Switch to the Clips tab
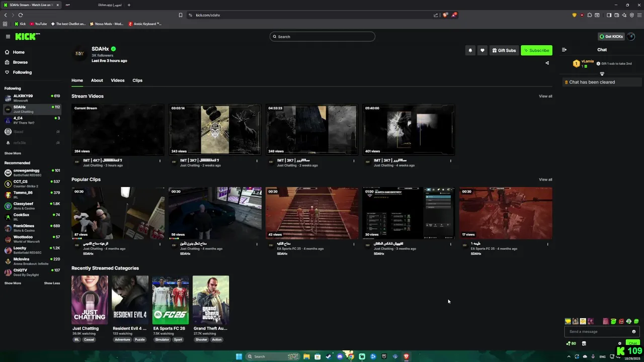This screenshot has height=362, width=644. click(x=137, y=80)
